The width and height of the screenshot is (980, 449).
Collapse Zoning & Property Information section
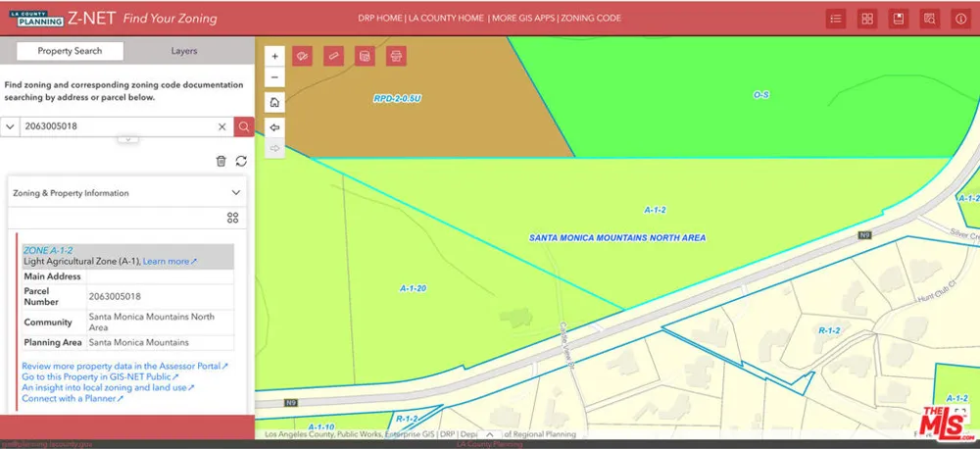pyautogui.click(x=236, y=192)
